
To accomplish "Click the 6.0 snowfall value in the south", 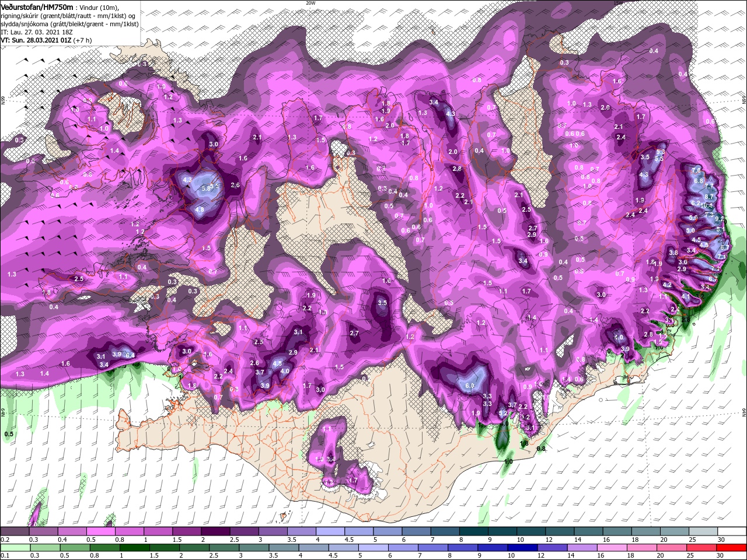I will 470,386.
